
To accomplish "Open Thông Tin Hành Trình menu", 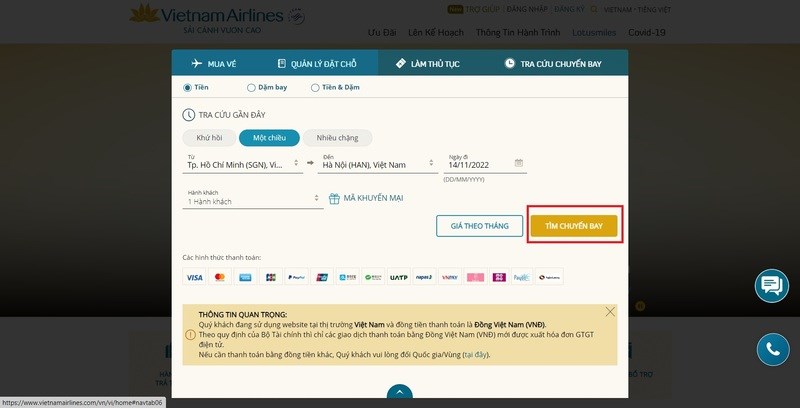I will tap(518, 32).
